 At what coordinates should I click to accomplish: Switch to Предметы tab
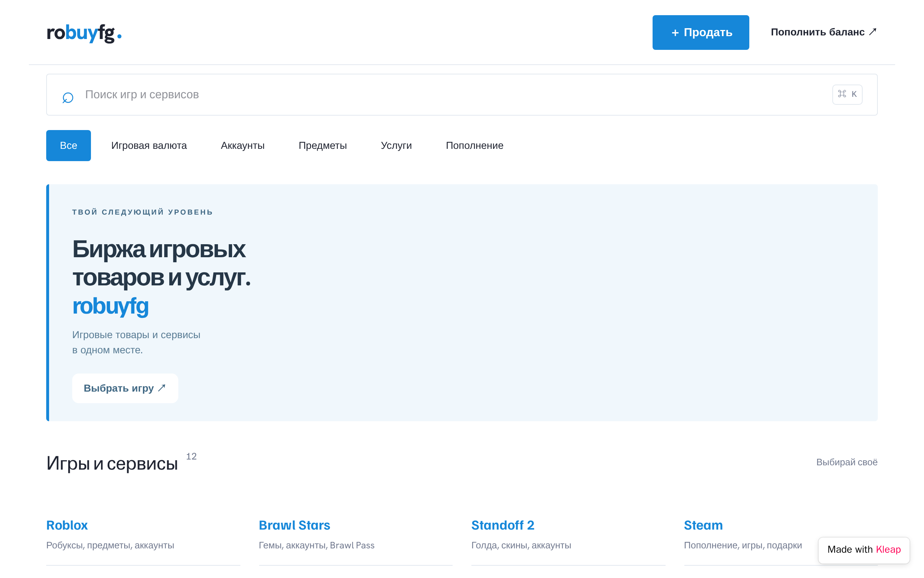tap(323, 146)
